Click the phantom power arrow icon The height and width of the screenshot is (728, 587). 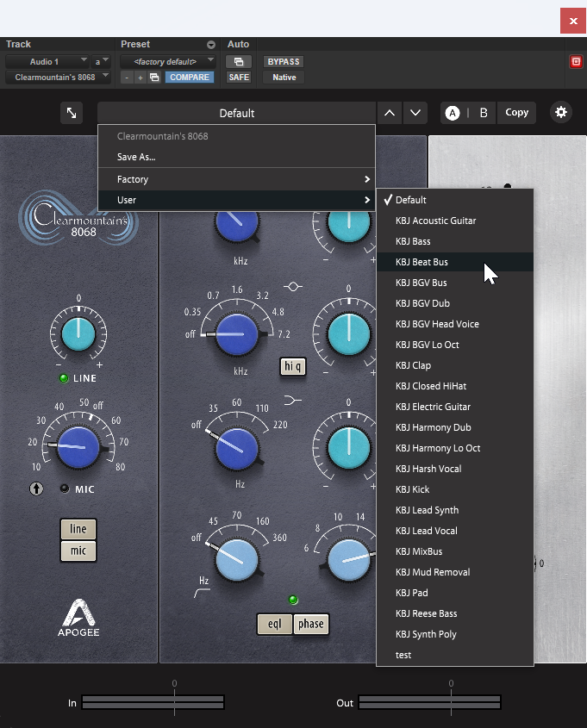click(x=36, y=488)
